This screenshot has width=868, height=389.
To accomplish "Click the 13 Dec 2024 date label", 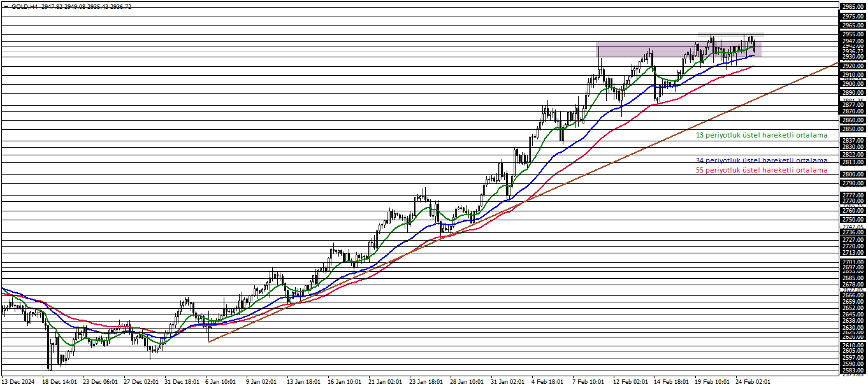I will [18, 382].
